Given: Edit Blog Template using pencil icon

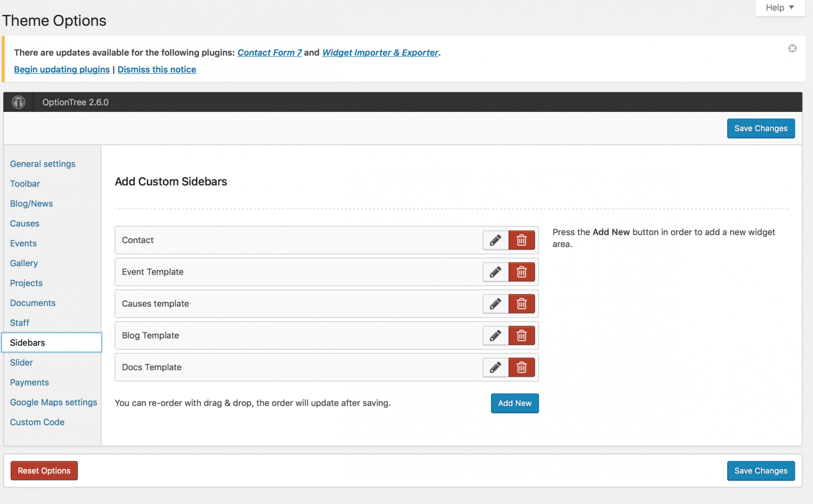Looking at the screenshot, I should pyautogui.click(x=495, y=336).
